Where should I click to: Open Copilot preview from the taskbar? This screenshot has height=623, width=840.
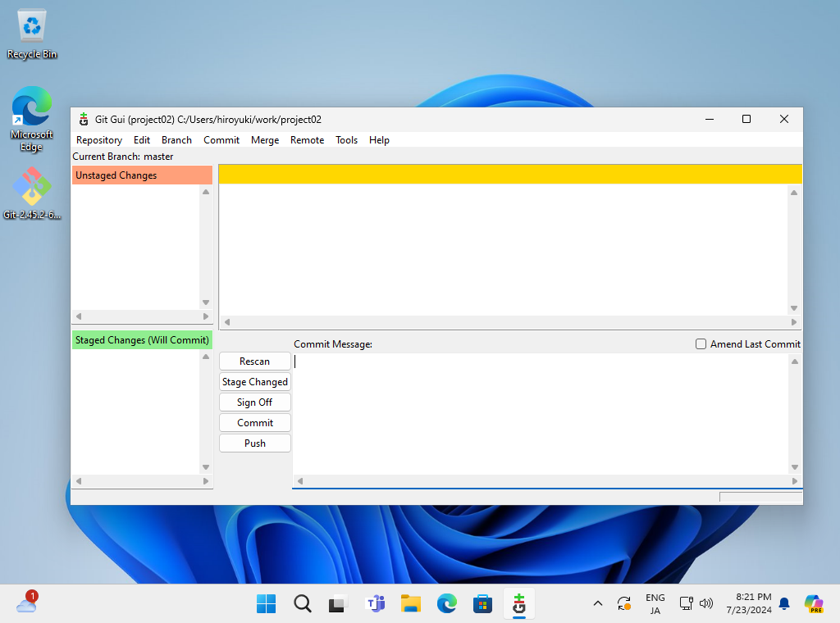(814, 603)
